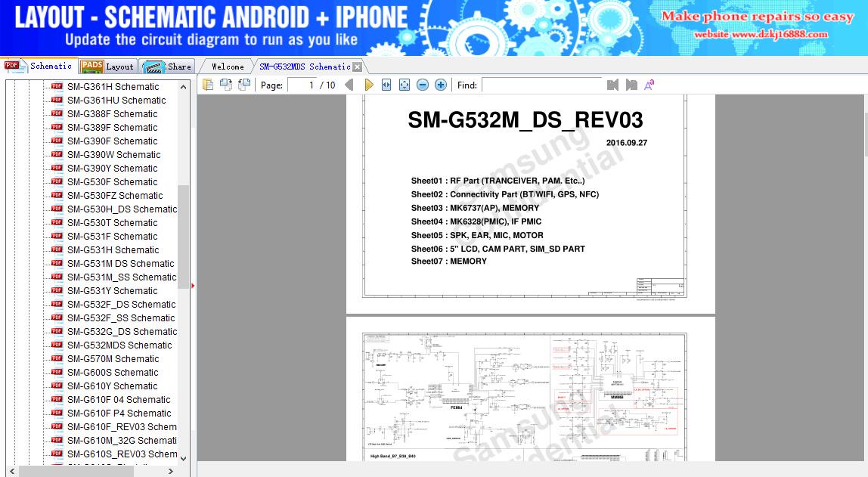
Task: Click the tree horizontal scroll left arrow
Action: tap(12, 472)
